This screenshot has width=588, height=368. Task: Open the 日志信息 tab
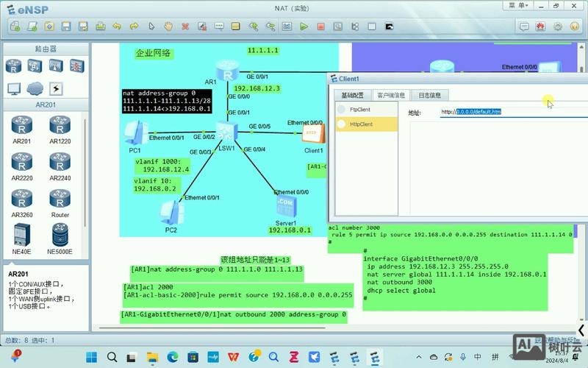pos(430,95)
